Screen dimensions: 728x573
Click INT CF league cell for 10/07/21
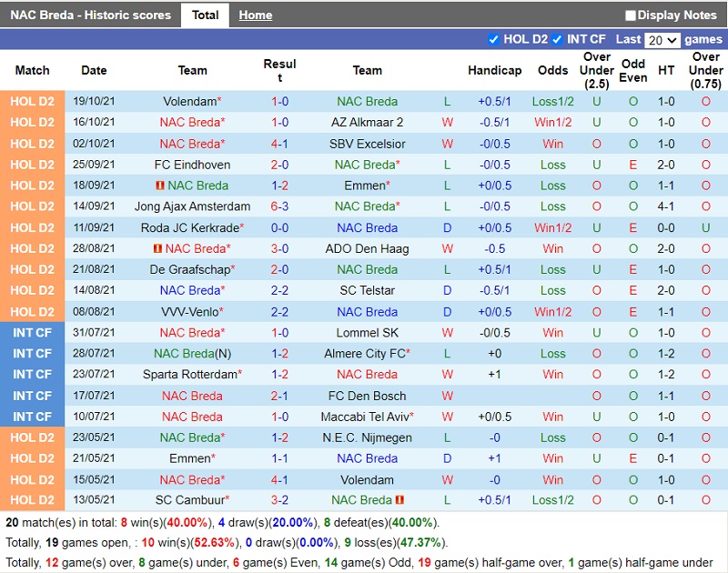pos(32,417)
